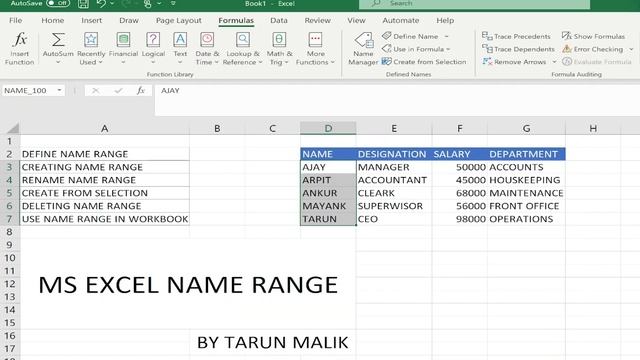Select row 5 header

tap(9, 193)
